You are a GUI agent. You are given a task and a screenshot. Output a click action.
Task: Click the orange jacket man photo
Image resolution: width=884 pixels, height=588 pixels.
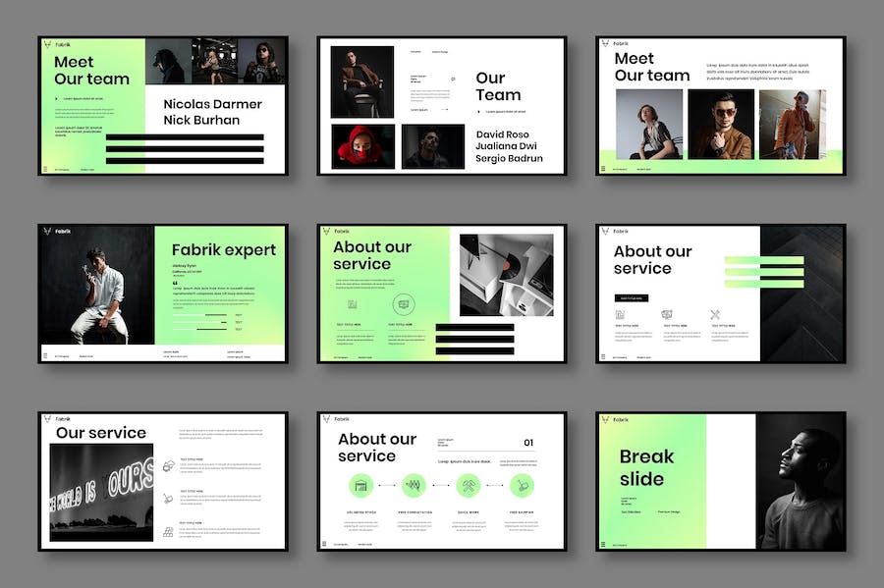(792, 125)
